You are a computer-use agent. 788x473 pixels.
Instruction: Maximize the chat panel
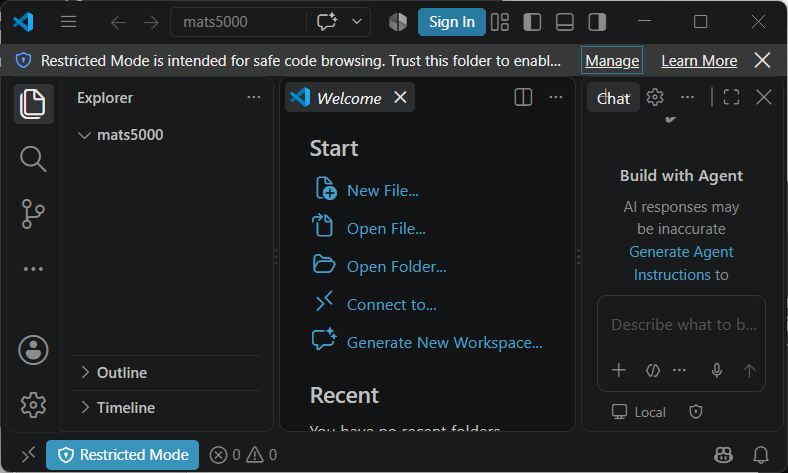(731, 97)
